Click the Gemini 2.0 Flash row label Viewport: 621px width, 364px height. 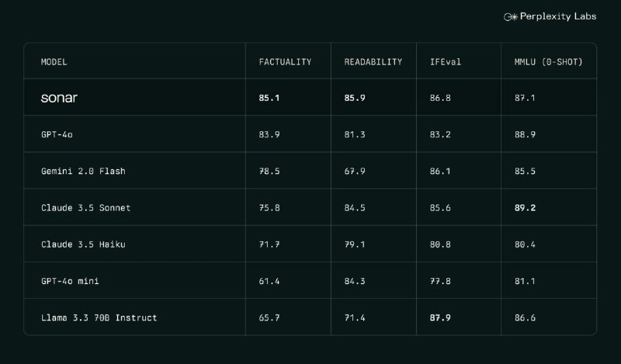(83, 171)
